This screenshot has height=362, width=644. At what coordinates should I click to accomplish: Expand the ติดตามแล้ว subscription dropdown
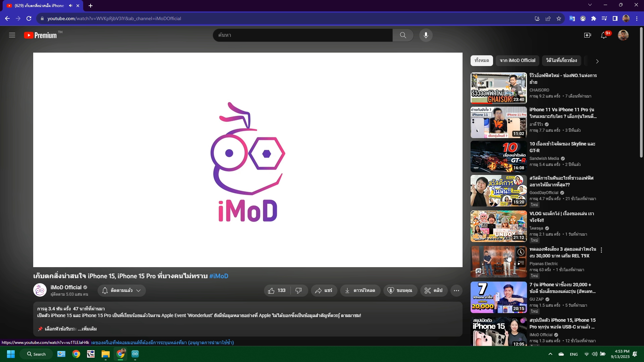point(121,291)
